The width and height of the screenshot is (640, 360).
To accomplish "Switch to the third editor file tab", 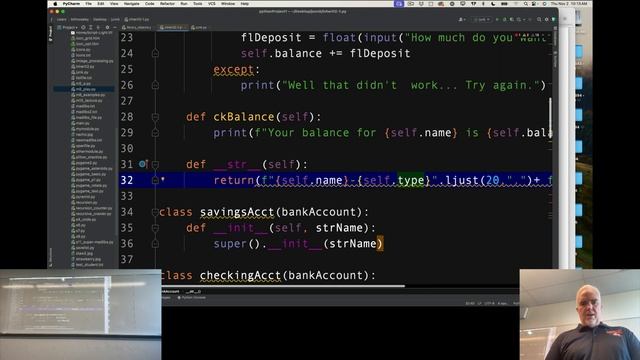I will coord(199,27).
